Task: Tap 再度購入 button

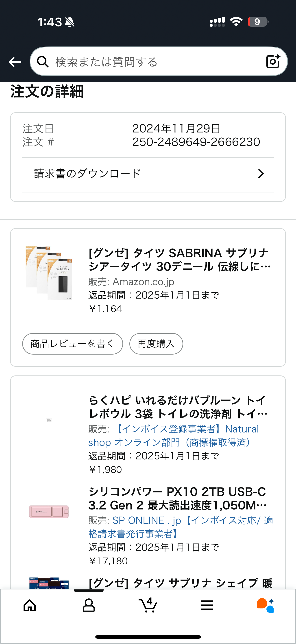Action: point(156,344)
